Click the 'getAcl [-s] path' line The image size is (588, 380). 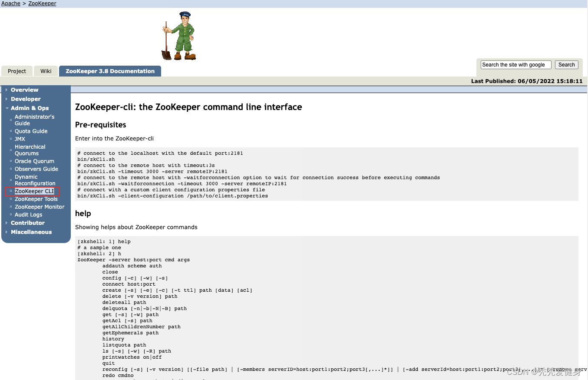[127, 321]
